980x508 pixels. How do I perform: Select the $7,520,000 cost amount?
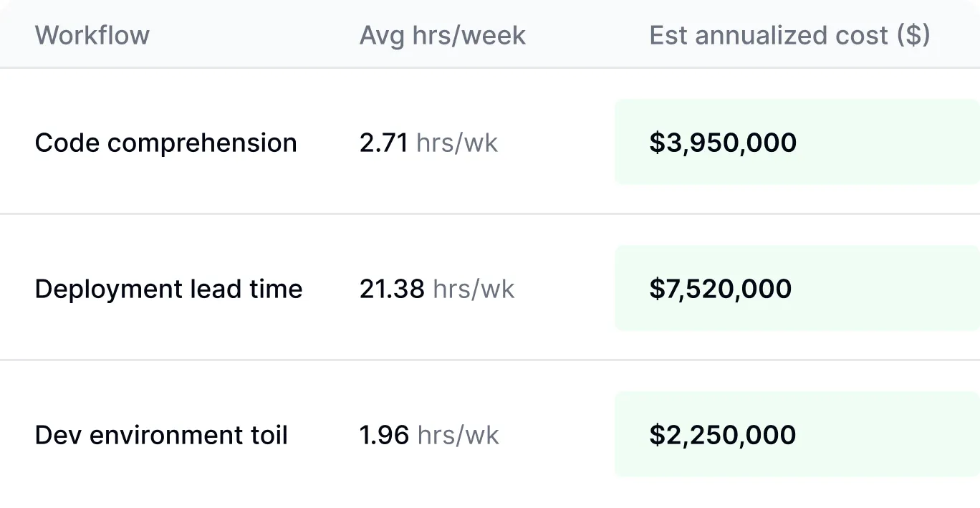720,289
